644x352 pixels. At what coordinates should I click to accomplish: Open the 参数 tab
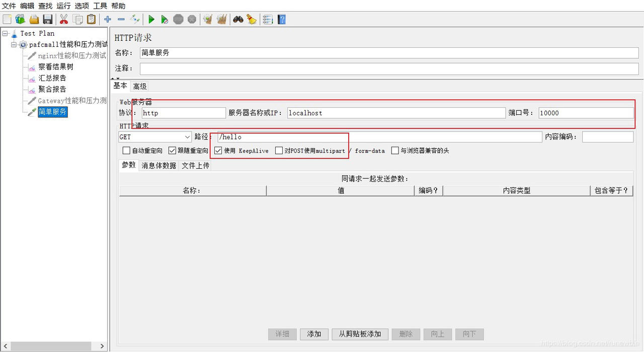tap(129, 165)
